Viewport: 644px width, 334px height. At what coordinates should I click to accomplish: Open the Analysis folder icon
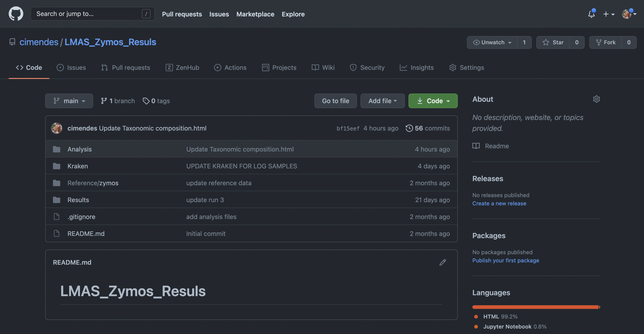pyautogui.click(x=57, y=149)
